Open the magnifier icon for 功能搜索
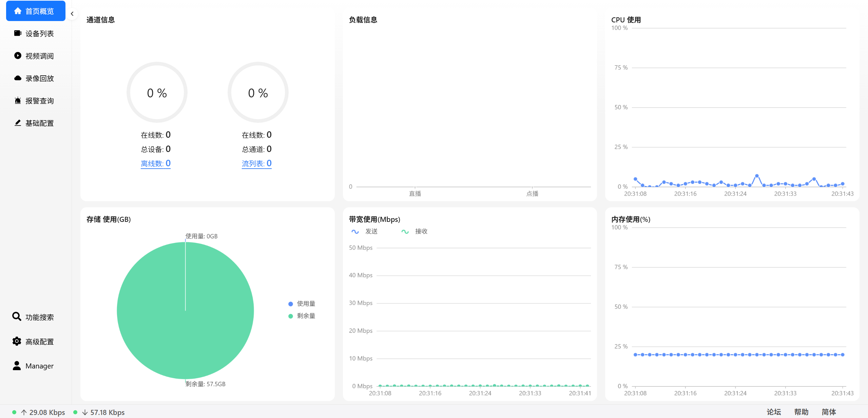Viewport: 868px width, 418px height. coord(17,317)
